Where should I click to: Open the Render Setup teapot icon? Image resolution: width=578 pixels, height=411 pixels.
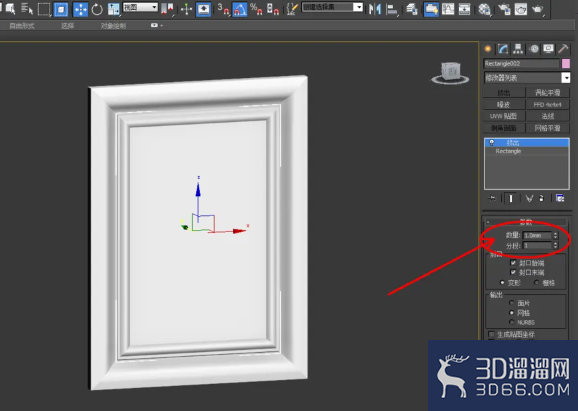tap(504, 9)
